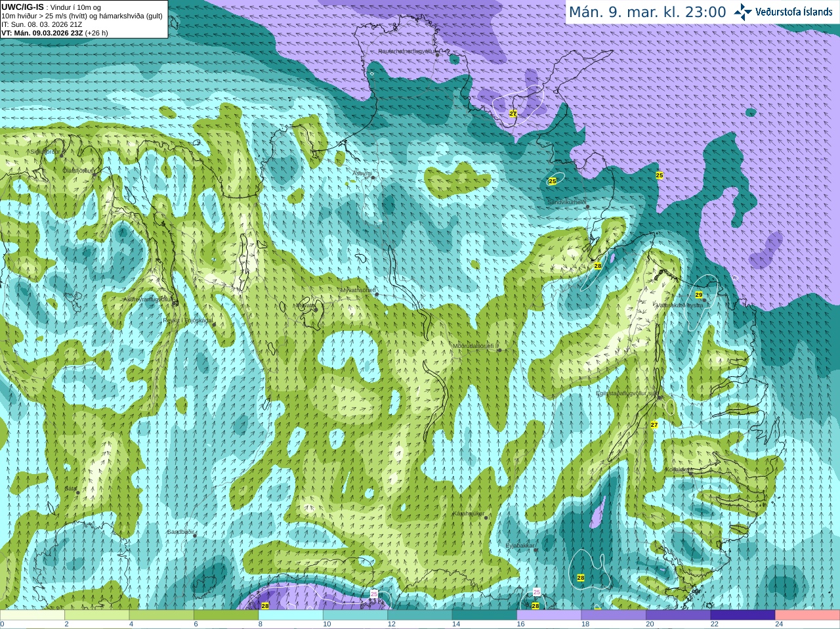Click the legend tick label '8'
This screenshot has height=629, width=840.
click(x=261, y=624)
